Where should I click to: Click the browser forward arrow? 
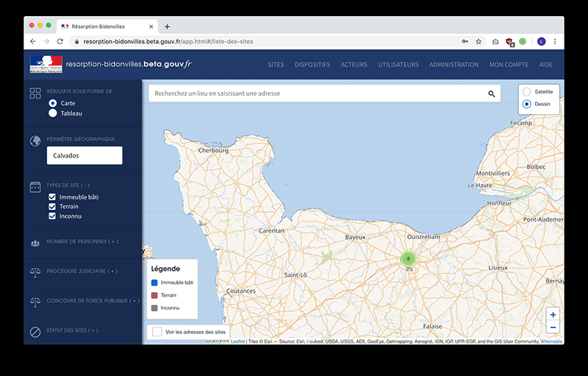[x=46, y=42]
